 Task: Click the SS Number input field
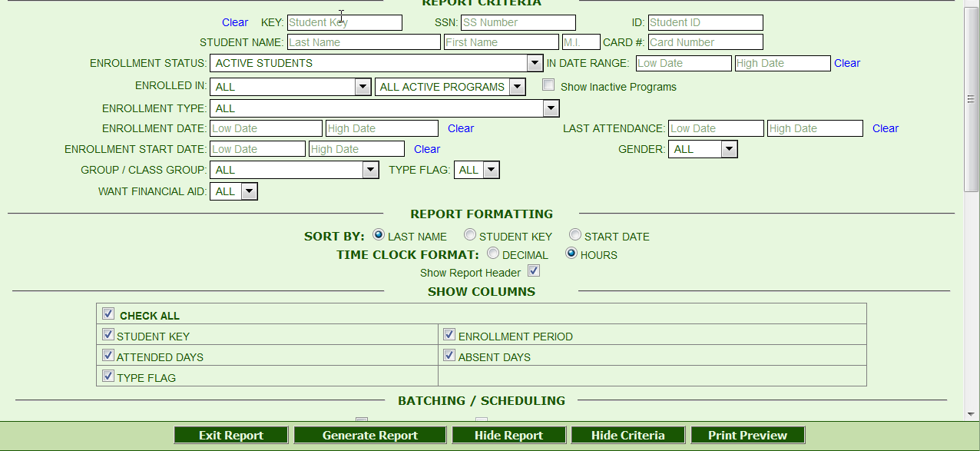(518, 22)
